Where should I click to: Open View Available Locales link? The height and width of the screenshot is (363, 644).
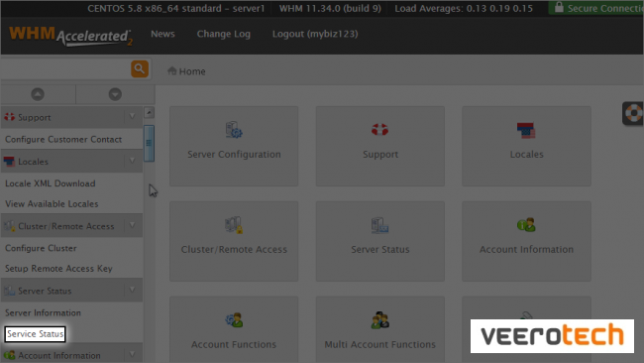click(52, 204)
